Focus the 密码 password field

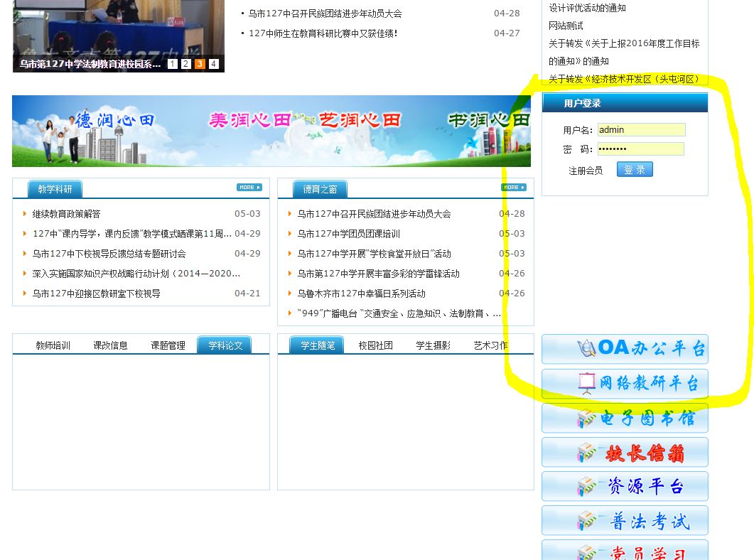pyautogui.click(x=640, y=149)
